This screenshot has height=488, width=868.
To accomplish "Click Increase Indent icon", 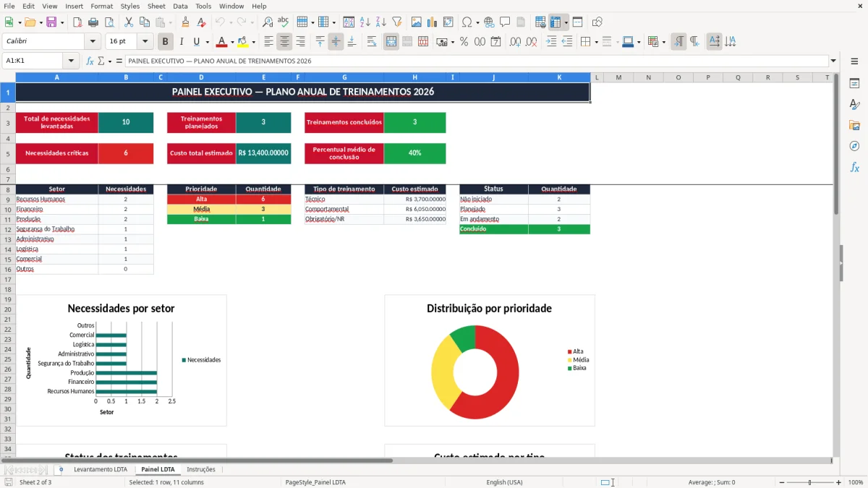I will 551,42.
